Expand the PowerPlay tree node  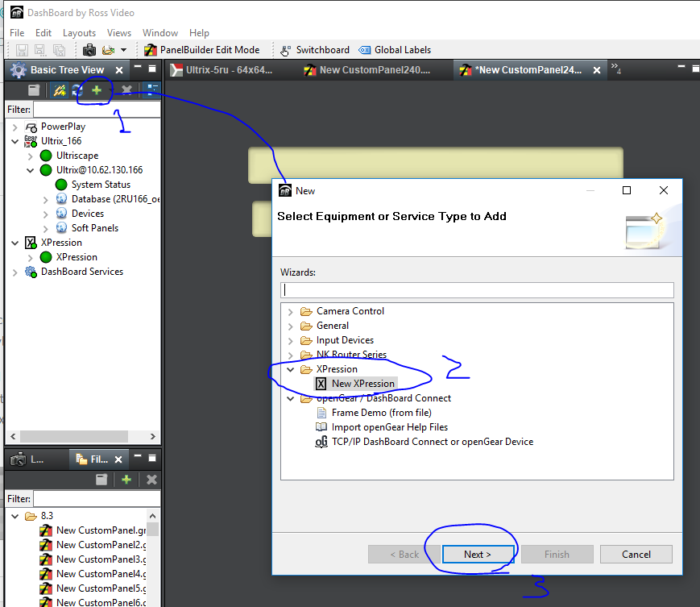click(x=15, y=127)
